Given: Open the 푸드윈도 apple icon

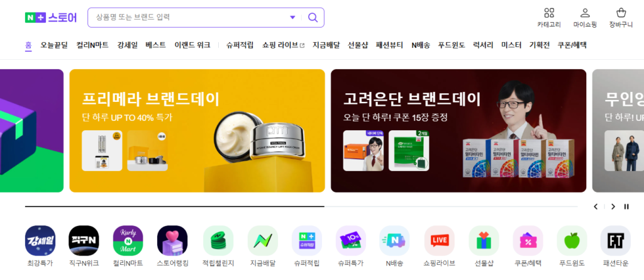Looking at the screenshot, I should pos(572,241).
